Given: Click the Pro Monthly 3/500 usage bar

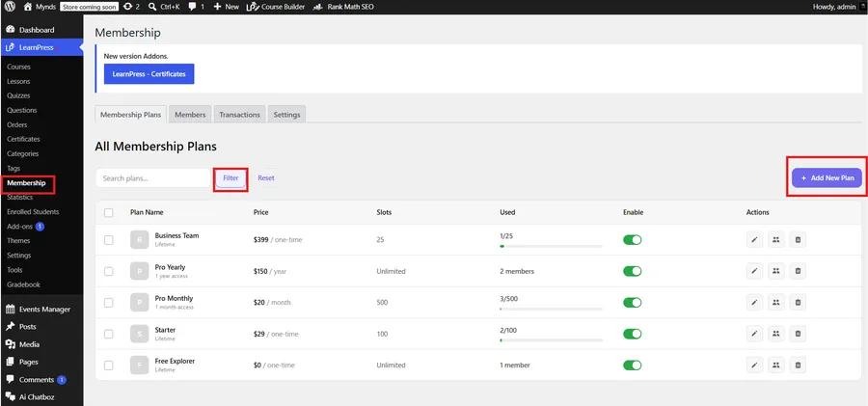Looking at the screenshot, I should coord(552,309).
